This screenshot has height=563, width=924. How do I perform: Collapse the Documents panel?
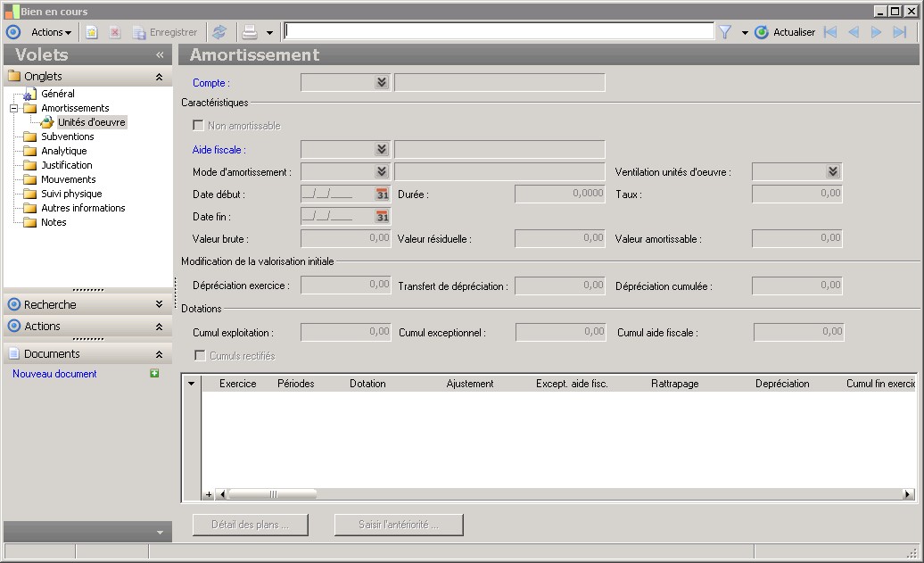[159, 354]
